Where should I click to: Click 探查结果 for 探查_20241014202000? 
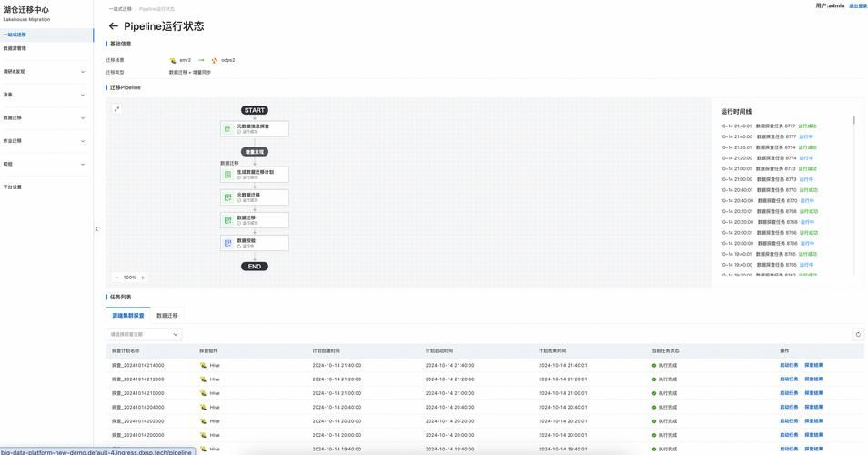[813, 421]
